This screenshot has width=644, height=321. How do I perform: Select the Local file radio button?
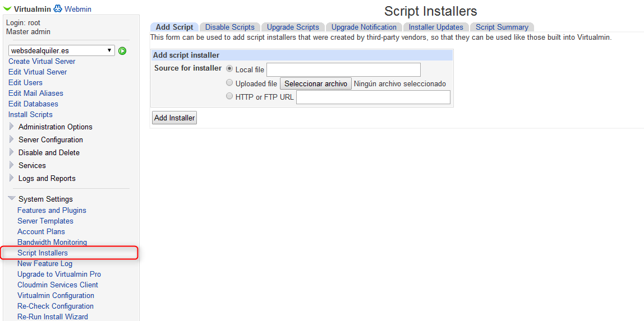(229, 69)
